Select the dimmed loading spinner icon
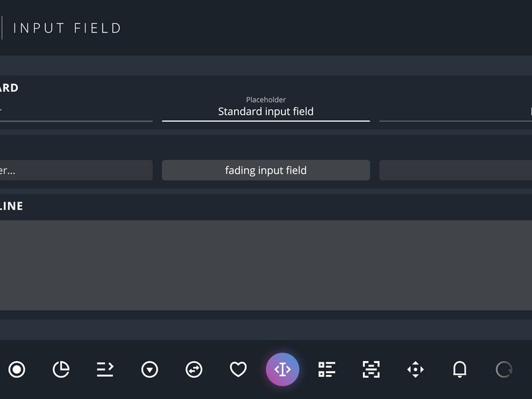 (x=504, y=370)
